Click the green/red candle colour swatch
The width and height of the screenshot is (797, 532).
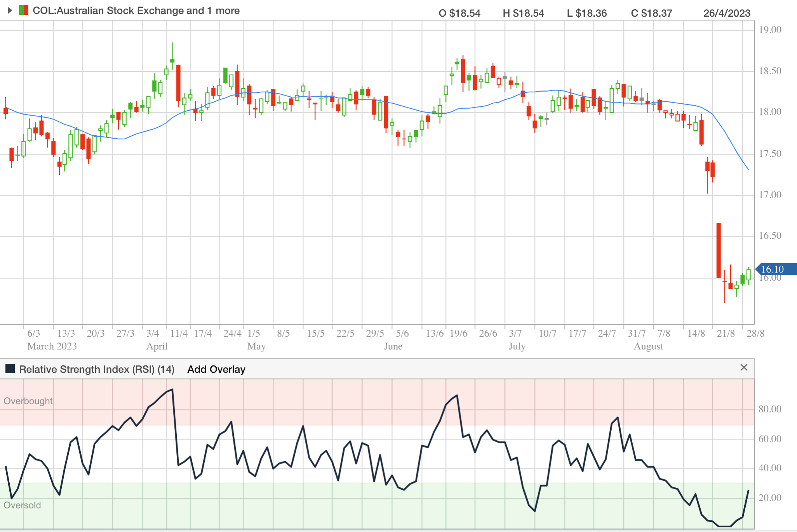(23, 10)
